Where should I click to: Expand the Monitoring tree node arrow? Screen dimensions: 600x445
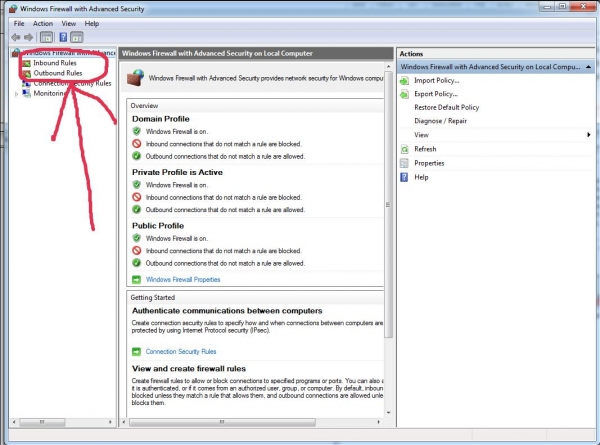[16, 94]
